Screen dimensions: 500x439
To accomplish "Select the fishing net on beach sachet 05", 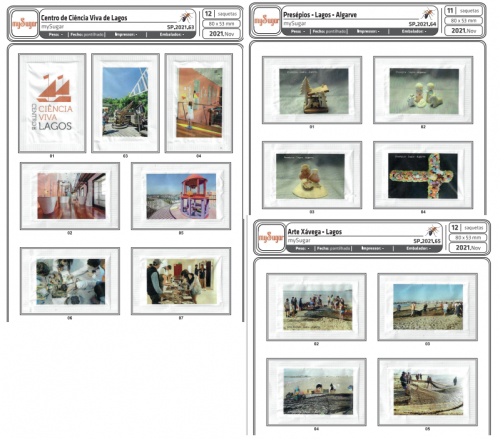I will (428, 392).
